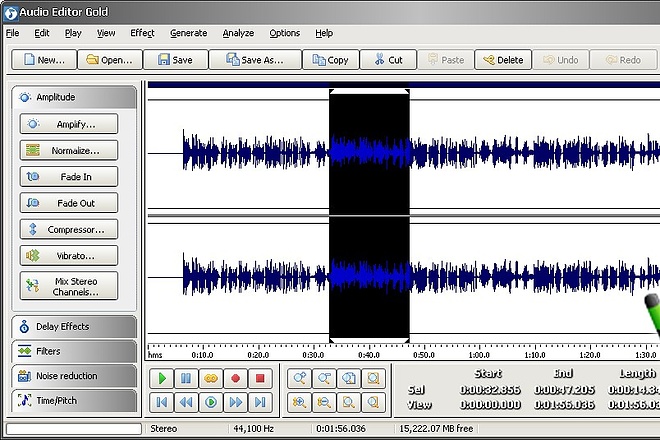Image resolution: width=660 pixels, height=440 pixels.
Task: Click the Stereo label in the status bar
Action: (x=164, y=429)
